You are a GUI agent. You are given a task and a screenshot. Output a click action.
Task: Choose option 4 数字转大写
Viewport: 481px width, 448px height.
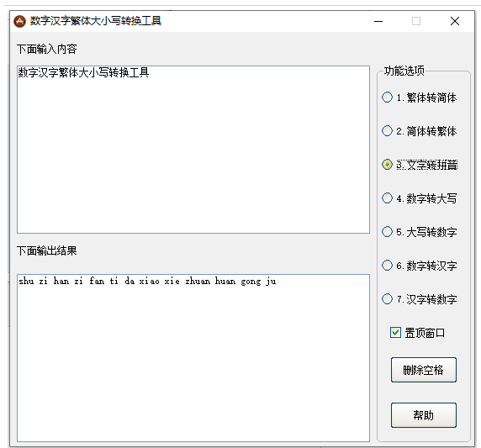(x=419, y=198)
